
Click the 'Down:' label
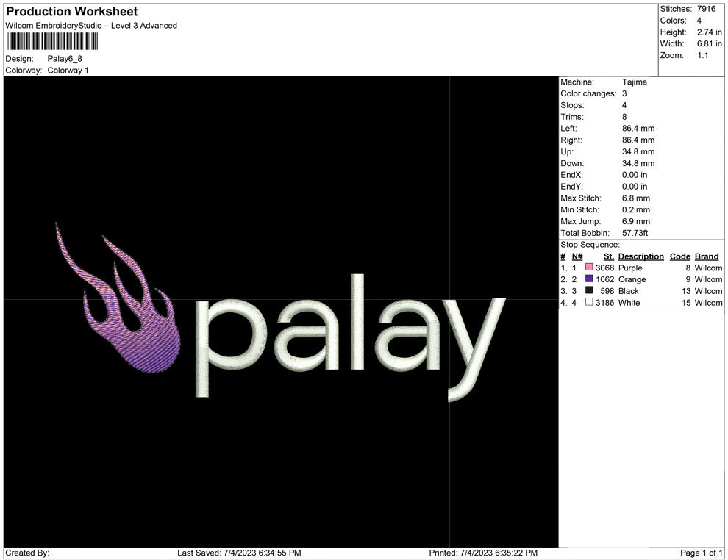point(572,163)
